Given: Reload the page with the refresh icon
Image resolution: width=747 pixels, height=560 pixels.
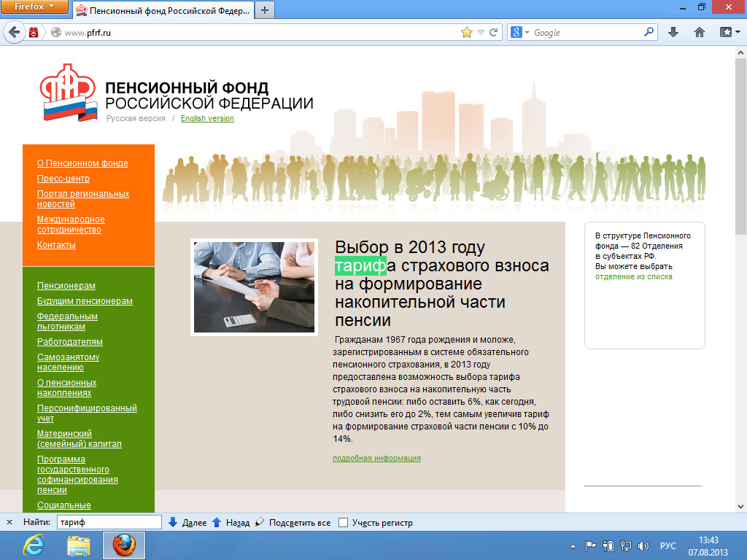Looking at the screenshot, I should pos(494,32).
